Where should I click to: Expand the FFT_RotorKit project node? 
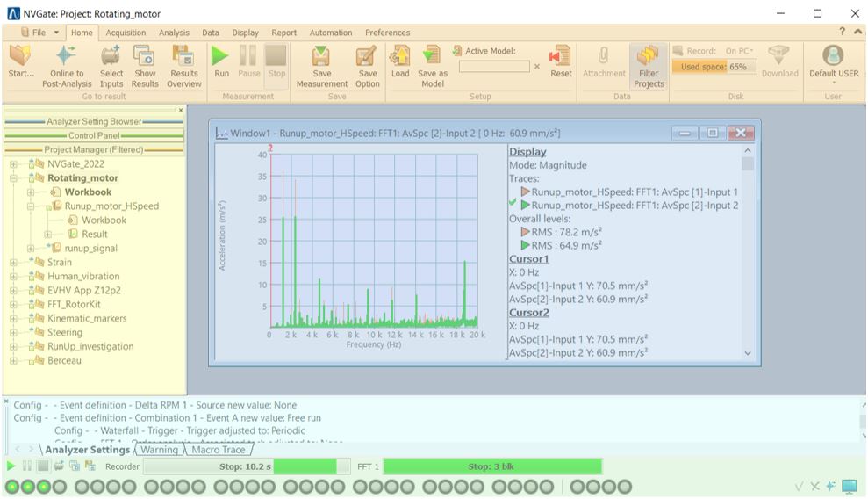pos(13,305)
